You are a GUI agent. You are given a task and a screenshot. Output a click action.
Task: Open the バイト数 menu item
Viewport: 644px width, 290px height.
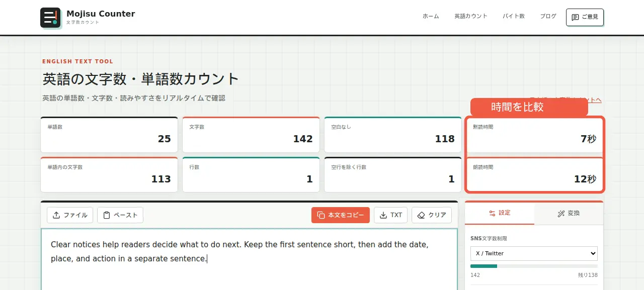(514, 16)
